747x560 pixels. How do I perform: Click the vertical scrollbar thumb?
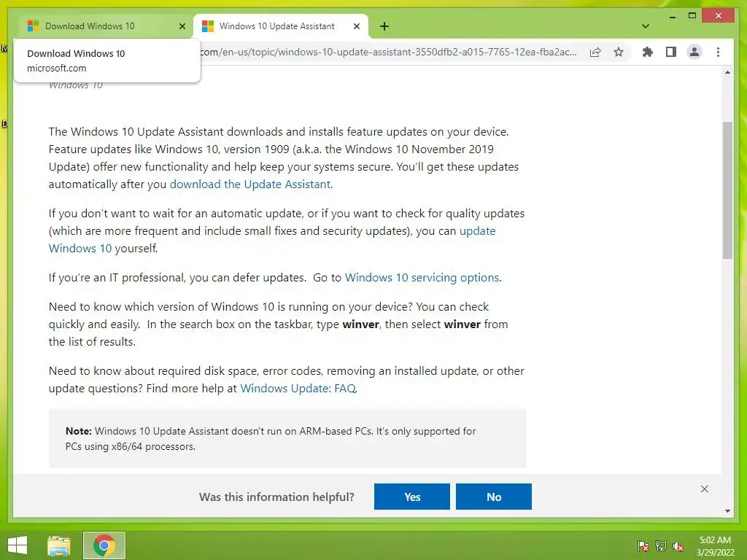coord(727,190)
